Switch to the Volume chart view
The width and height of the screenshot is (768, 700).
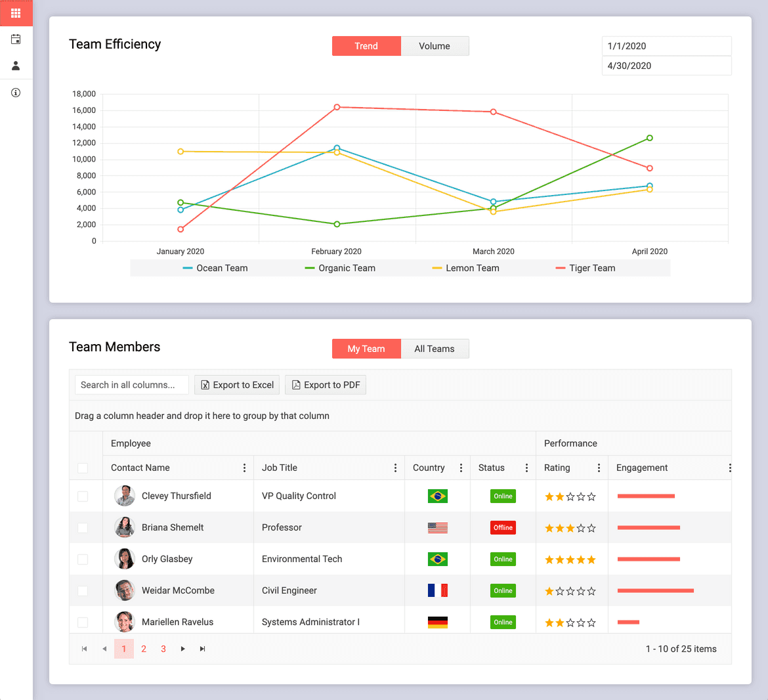tap(435, 46)
